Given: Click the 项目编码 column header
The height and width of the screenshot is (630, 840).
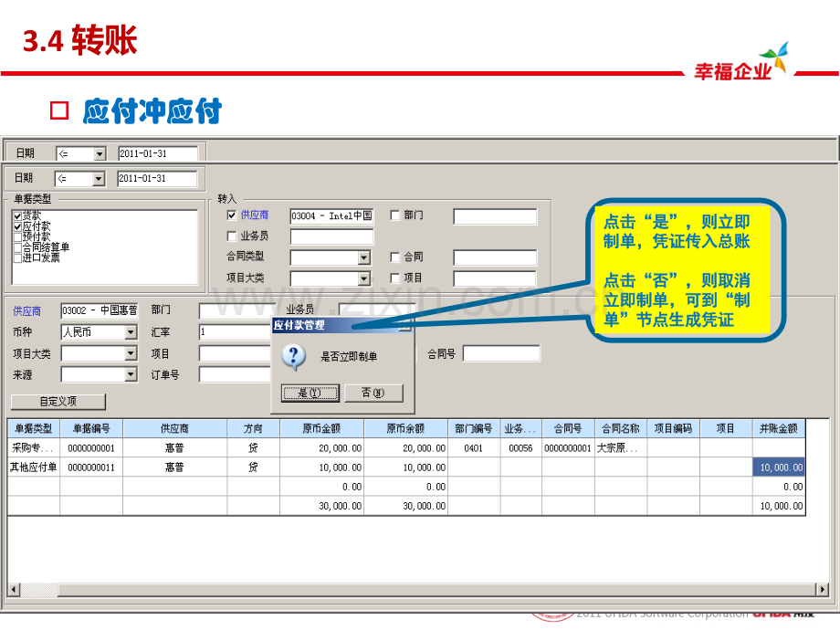Looking at the screenshot, I should coord(673,428).
